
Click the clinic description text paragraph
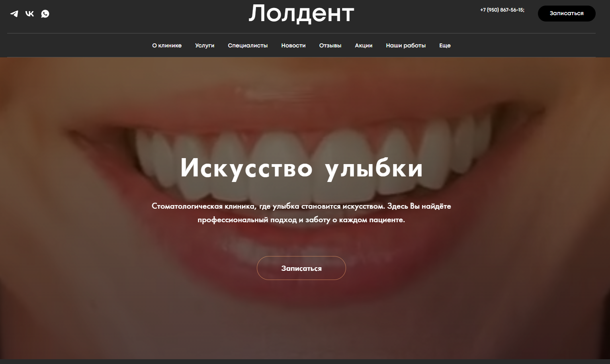(x=301, y=212)
